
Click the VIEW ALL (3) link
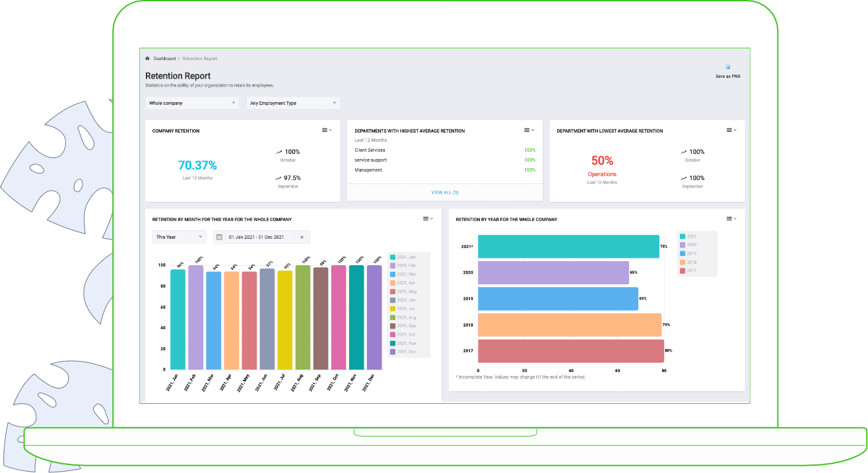click(445, 193)
